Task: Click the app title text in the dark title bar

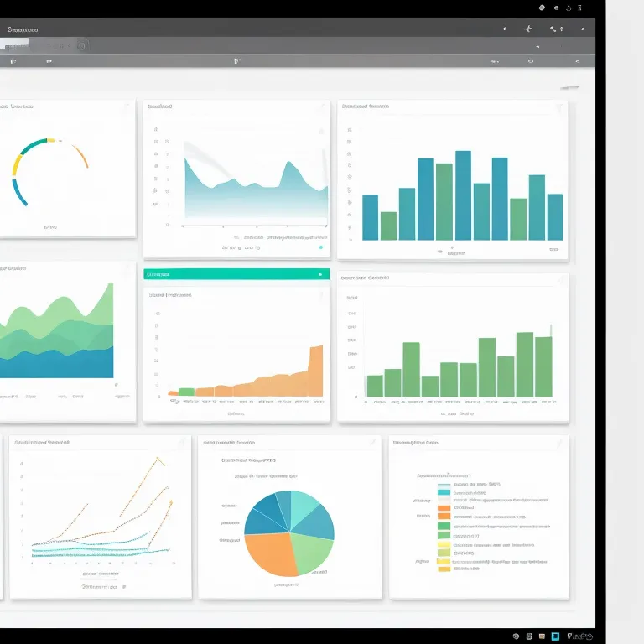Action: pyautogui.click(x=23, y=29)
